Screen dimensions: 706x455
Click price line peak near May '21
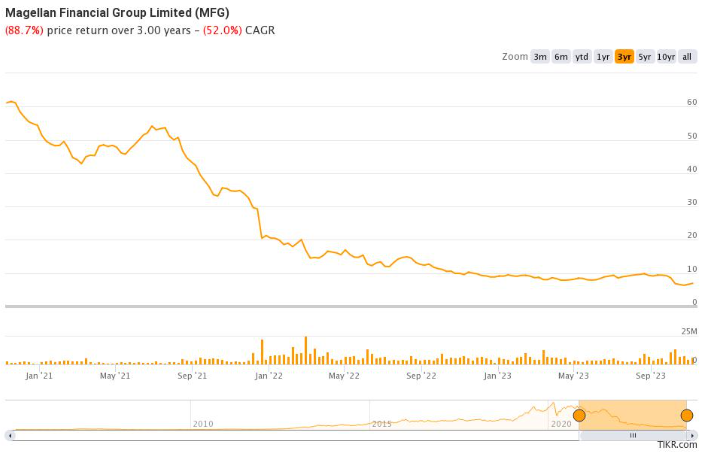click(x=152, y=126)
